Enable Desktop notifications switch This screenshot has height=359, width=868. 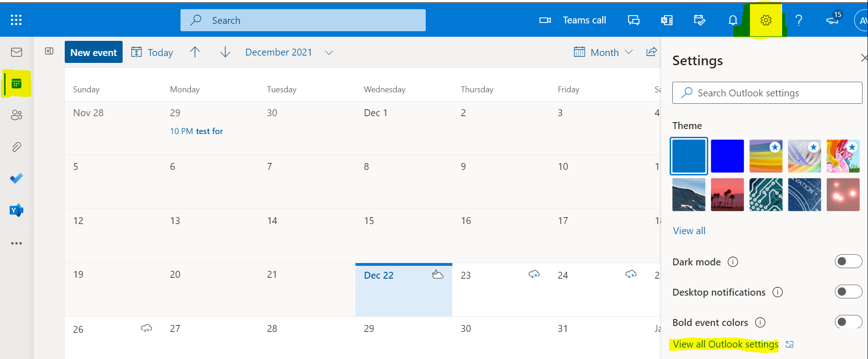click(x=848, y=292)
